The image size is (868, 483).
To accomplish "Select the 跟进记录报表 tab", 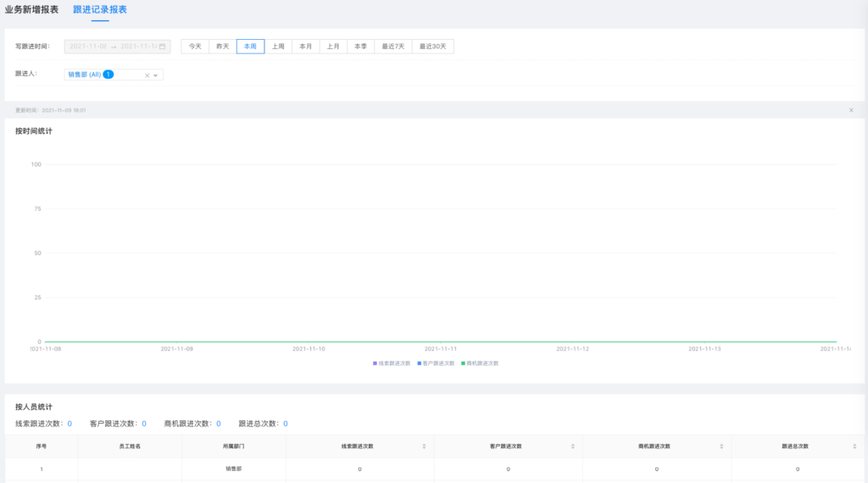I will pos(100,9).
